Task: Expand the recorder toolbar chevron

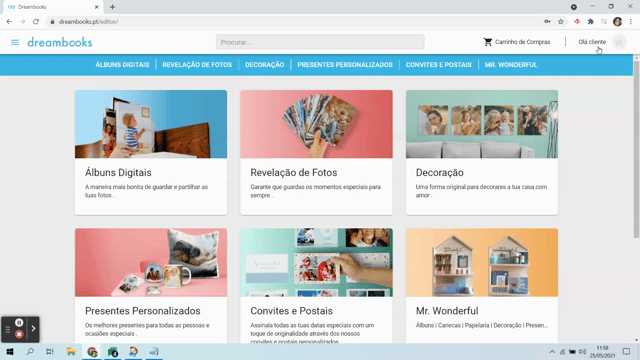Action: [x=33, y=329]
